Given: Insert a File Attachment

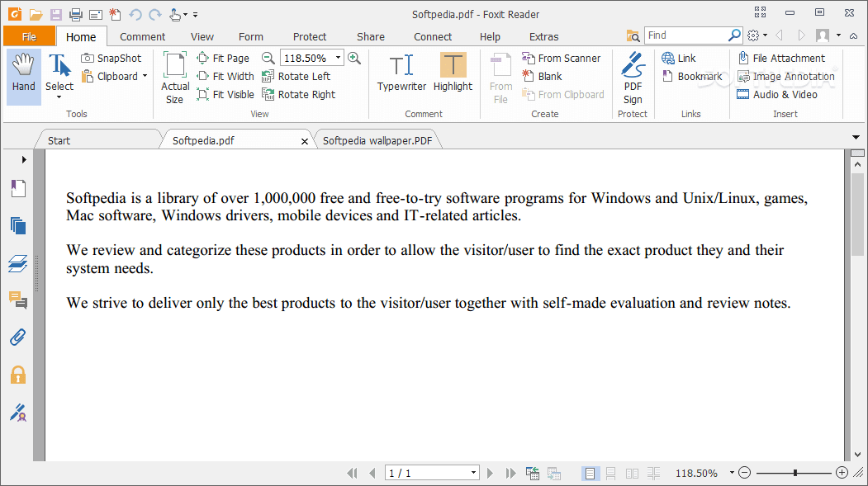Looking at the screenshot, I should [781, 58].
